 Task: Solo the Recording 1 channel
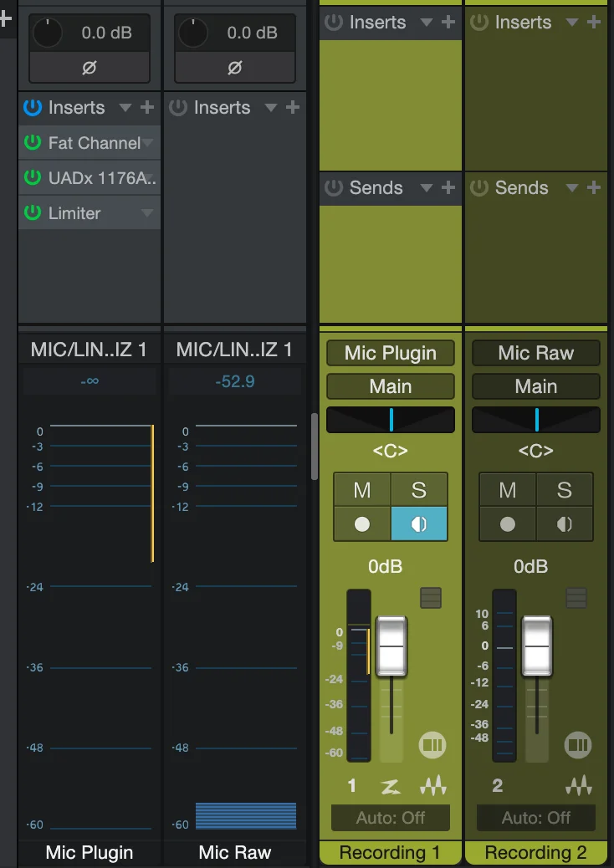point(419,490)
